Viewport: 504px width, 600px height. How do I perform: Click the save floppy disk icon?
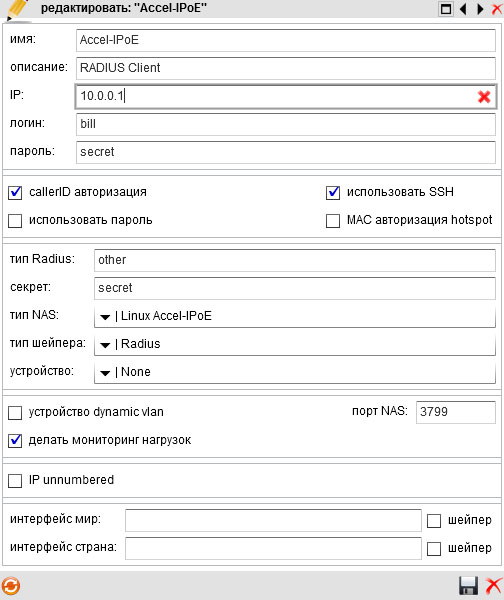coord(468,585)
